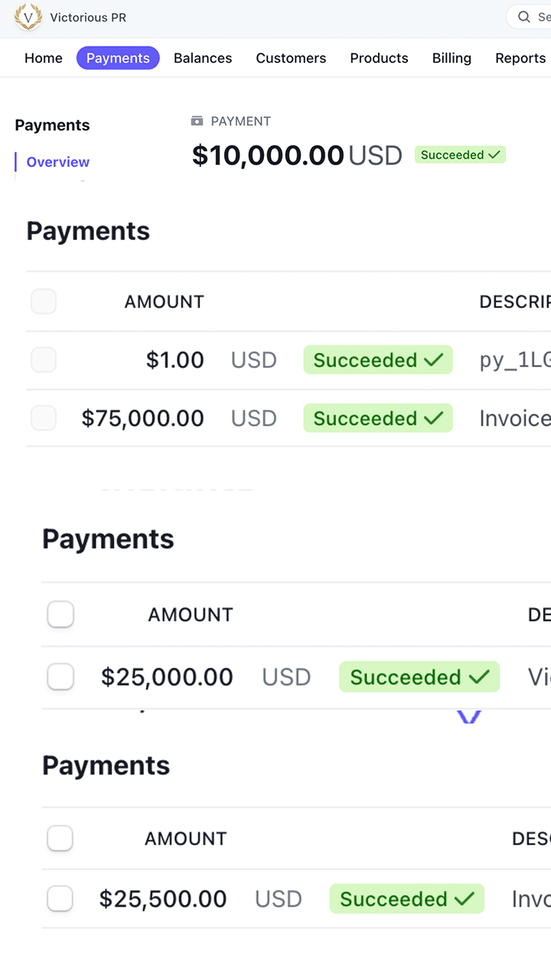Click the Victorious PR laurel logo
The image size is (551, 980).
(x=28, y=17)
